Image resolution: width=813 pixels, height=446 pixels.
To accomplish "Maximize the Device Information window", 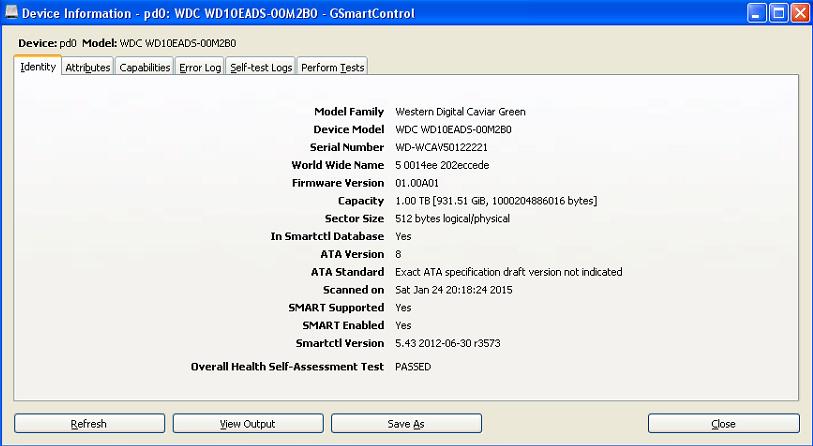I will click(x=778, y=13).
